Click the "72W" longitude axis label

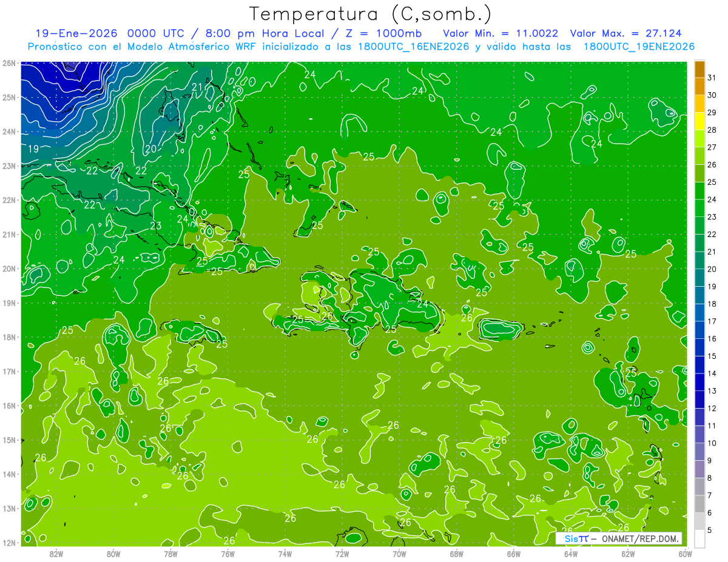(x=342, y=554)
